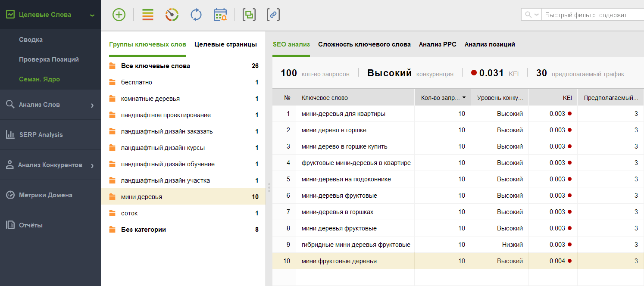This screenshot has width=644, height=286.
Task: Click the Целевые Слова chart icon
Action: (10, 15)
